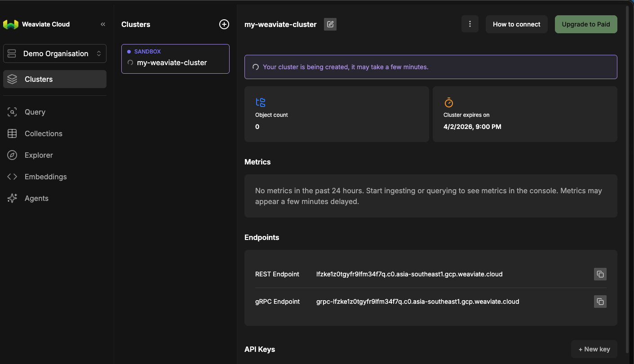Screen dimensions: 634x364
Task: Click the SANDBOX label on cluster card
Action: [x=147, y=52]
